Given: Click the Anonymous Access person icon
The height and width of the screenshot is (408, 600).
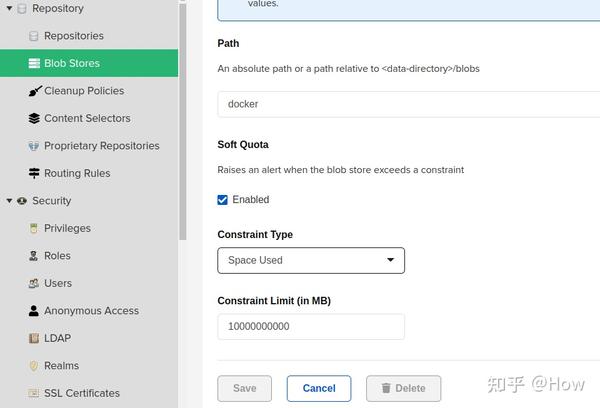Looking at the screenshot, I should click(x=34, y=311).
